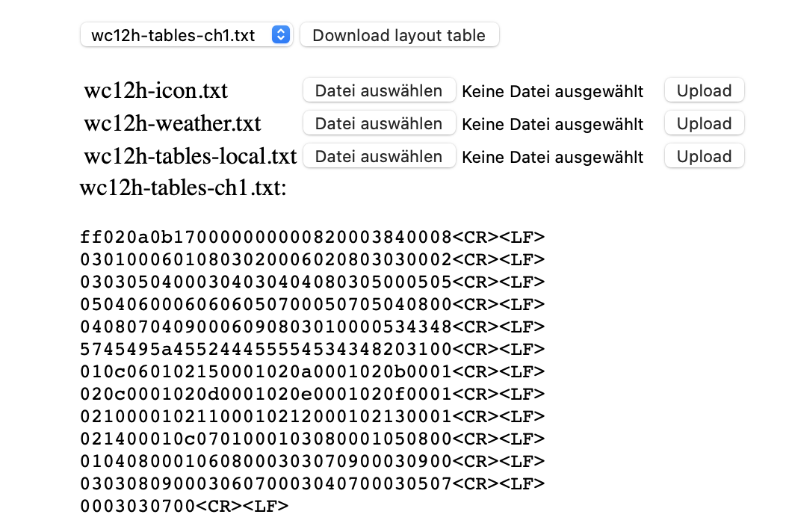Click the wc12h-weather.txt label

172,124
